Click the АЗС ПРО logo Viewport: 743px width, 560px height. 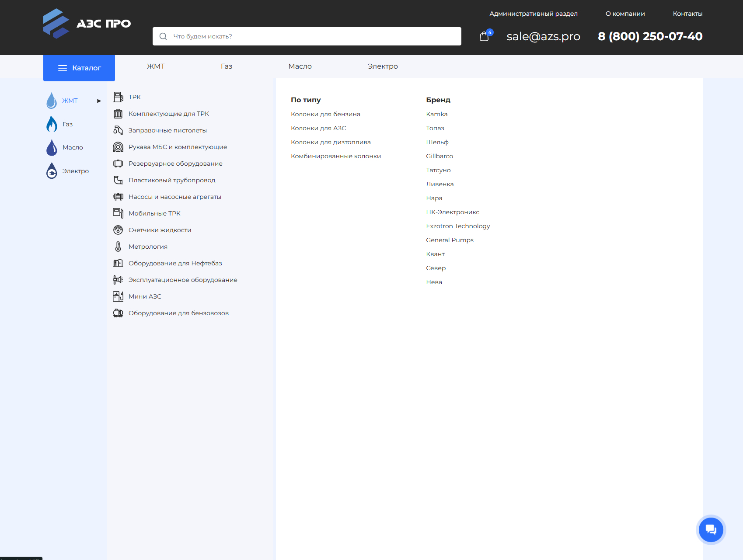[87, 24]
